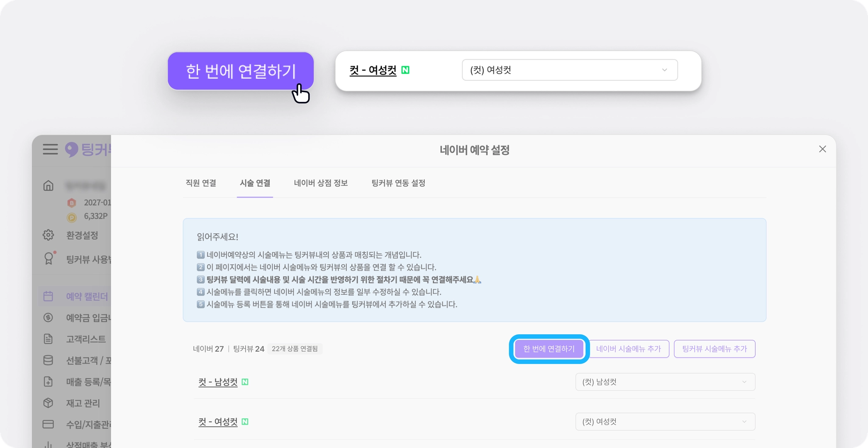868x448 pixels.
Task: Click the 2027-01 date text in sidebar
Action: click(x=97, y=202)
